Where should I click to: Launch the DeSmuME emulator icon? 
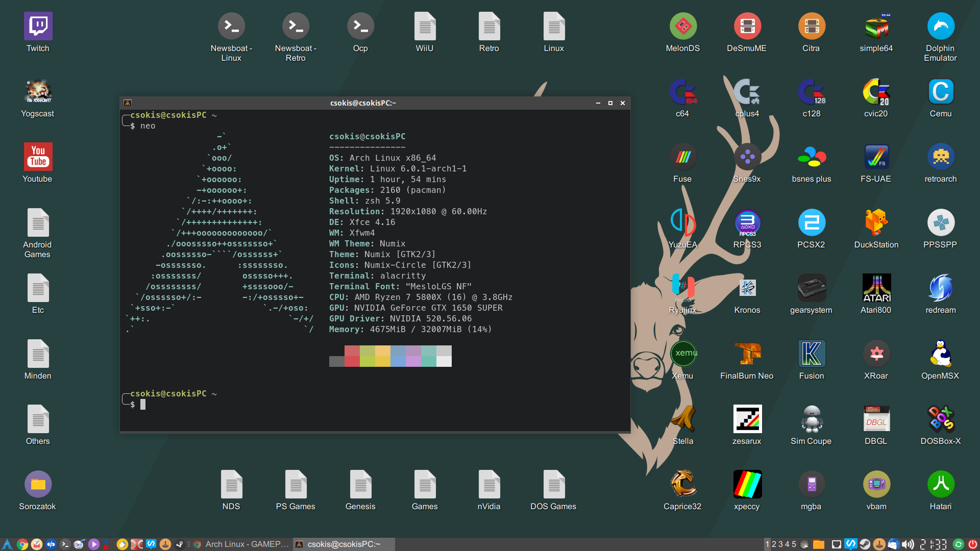click(x=747, y=27)
